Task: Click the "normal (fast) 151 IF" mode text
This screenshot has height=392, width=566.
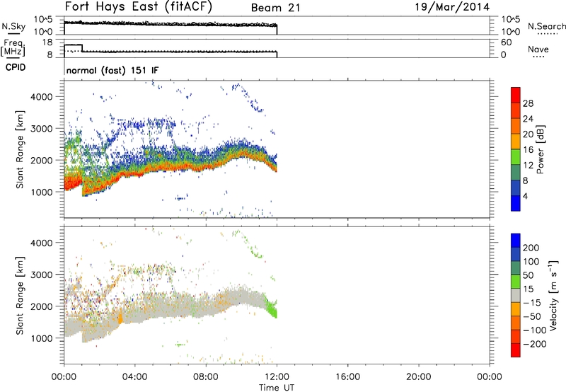Action: coord(112,71)
